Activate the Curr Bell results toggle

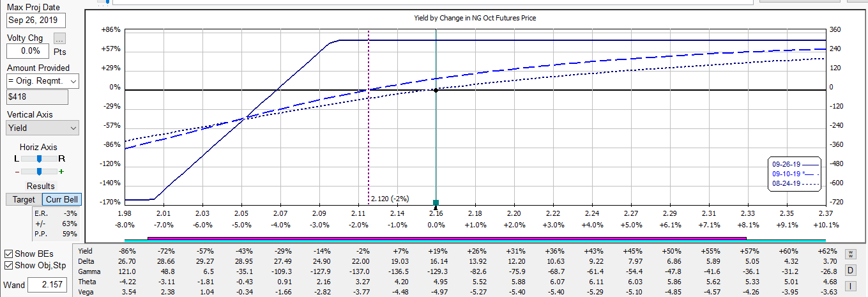pyautogui.click(x=62, y=199)
